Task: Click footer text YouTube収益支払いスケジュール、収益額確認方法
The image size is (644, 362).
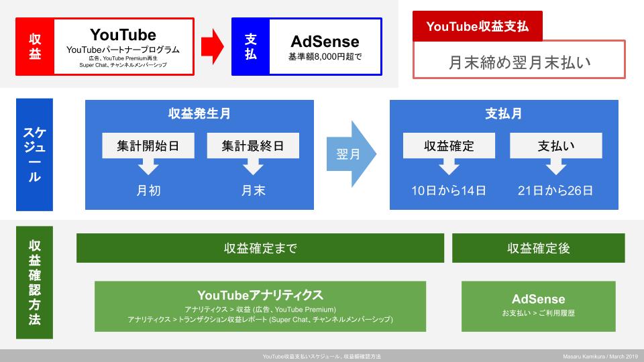Action: coord(321,357)
